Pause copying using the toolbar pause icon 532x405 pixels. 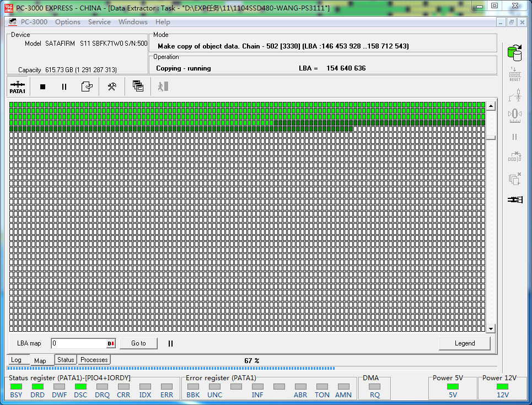coord(64,87)
